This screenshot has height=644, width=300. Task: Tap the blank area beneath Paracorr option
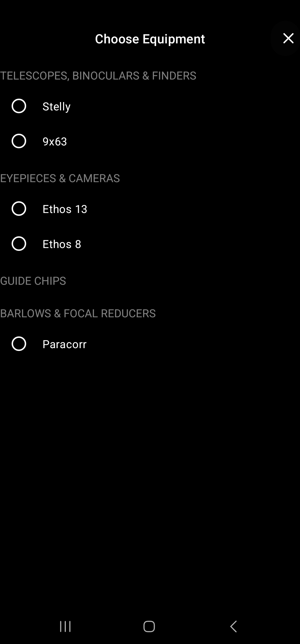click(x=150, y=473)
